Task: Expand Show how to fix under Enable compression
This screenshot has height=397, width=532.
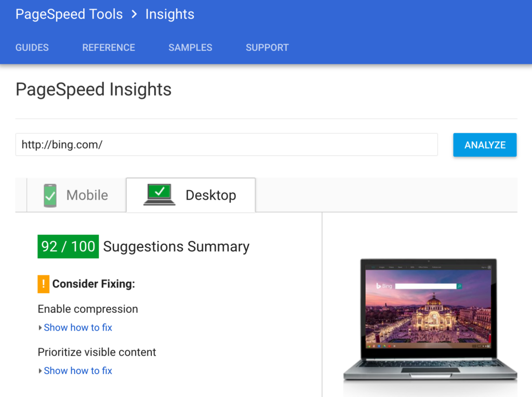Action: (78, 327)
